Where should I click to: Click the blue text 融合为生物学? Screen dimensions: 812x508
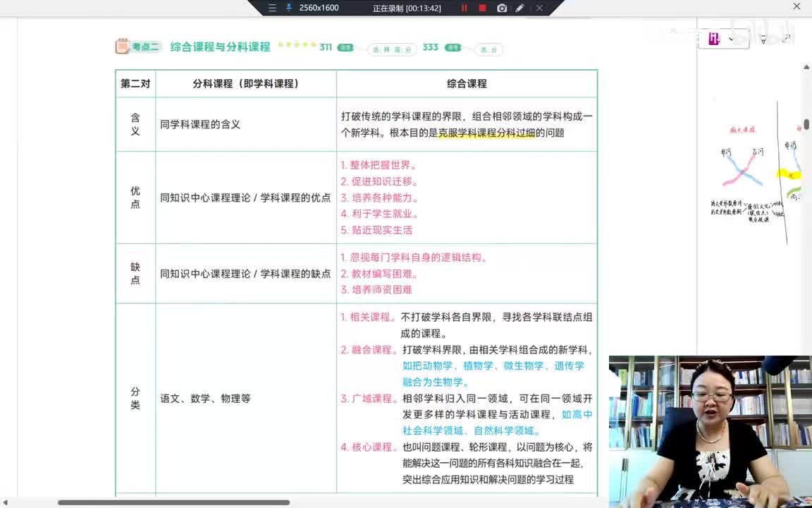point(436,382)
